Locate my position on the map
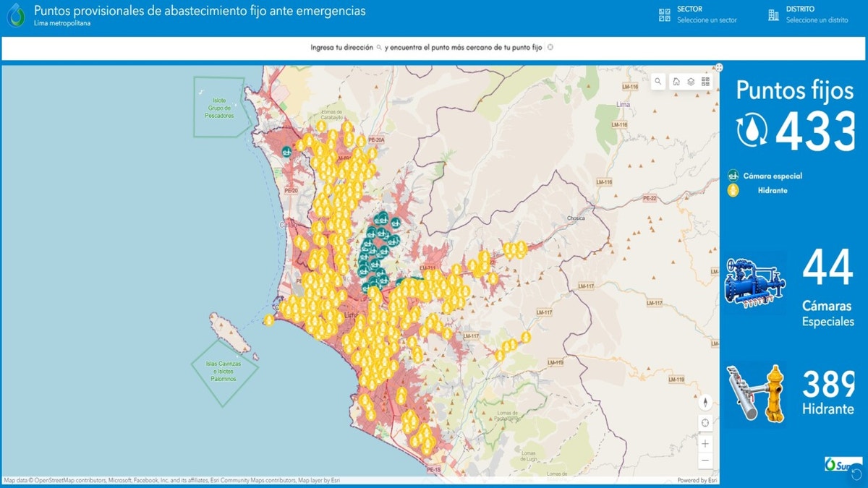Screen dimensions: 868x488 705,423
